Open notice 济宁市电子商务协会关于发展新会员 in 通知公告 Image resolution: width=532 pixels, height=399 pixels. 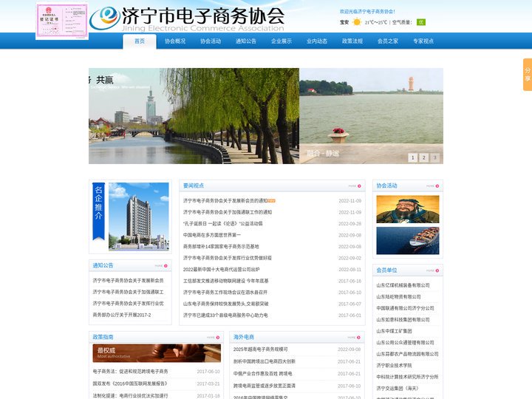pos(128,281)
